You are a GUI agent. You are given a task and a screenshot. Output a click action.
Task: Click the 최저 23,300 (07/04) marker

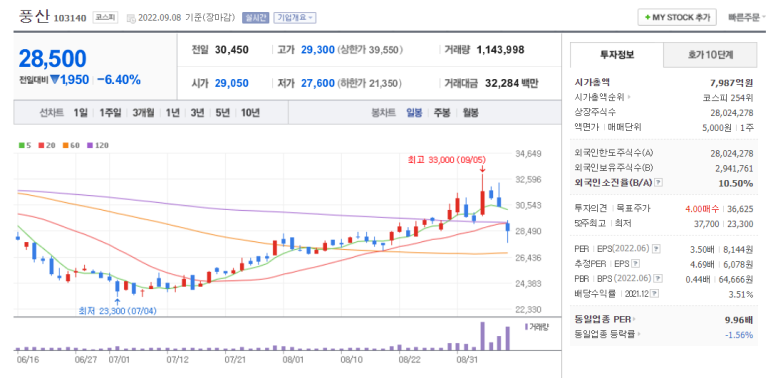pos(118,311)
